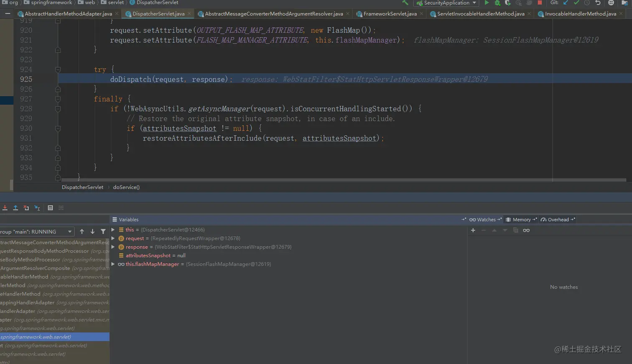
Task: Stop the running application with red square
Action: pyautogui.click(x=540, y=3)
